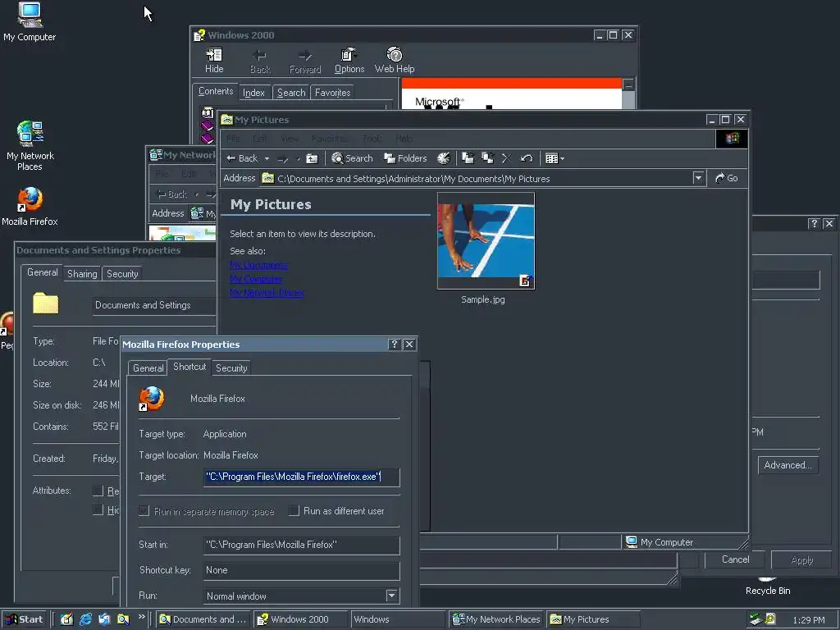Open My Network Places desktop icon
Viewport: 840px width, 630px height.
30,146
